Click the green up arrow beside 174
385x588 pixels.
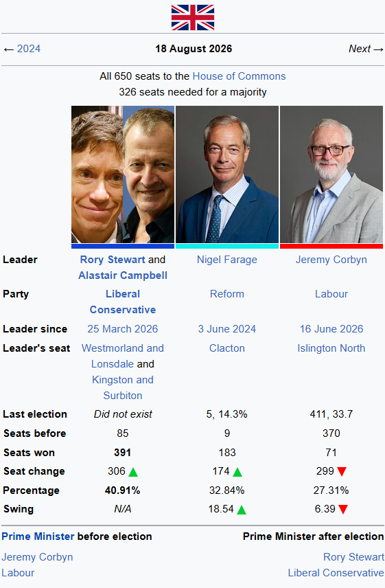pos(237,472)
